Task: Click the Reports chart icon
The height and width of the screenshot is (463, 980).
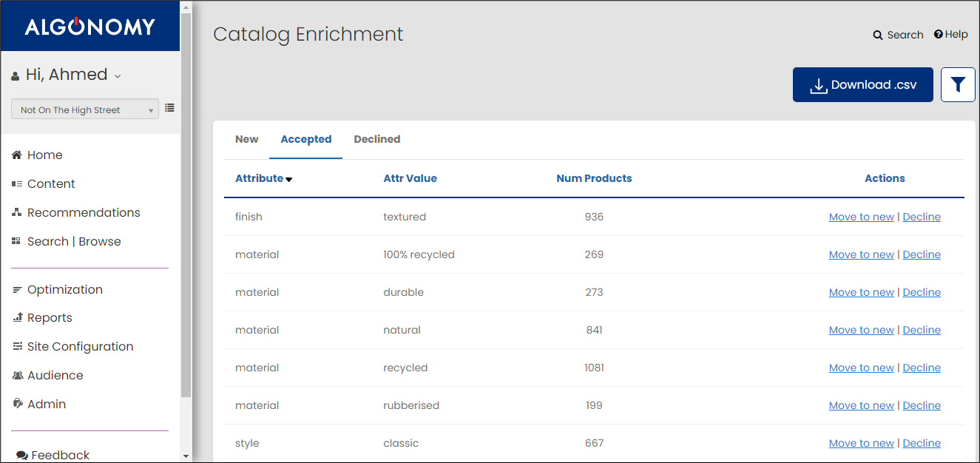Action: 16,318
